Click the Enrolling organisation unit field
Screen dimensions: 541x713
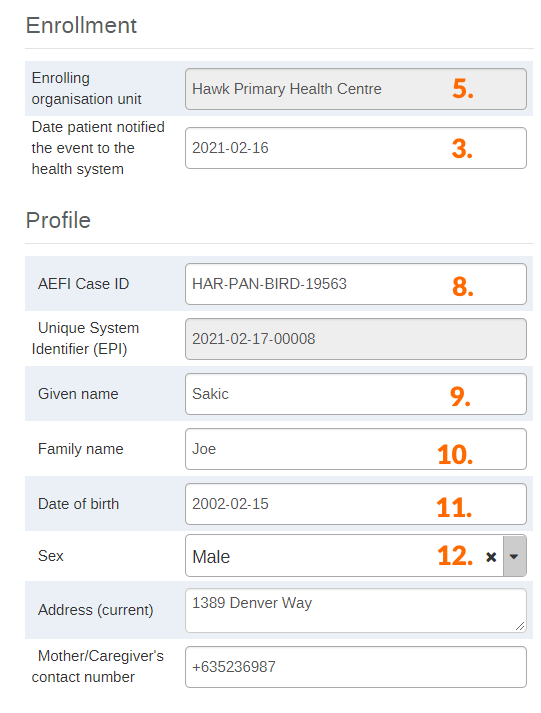click(356, 89)
